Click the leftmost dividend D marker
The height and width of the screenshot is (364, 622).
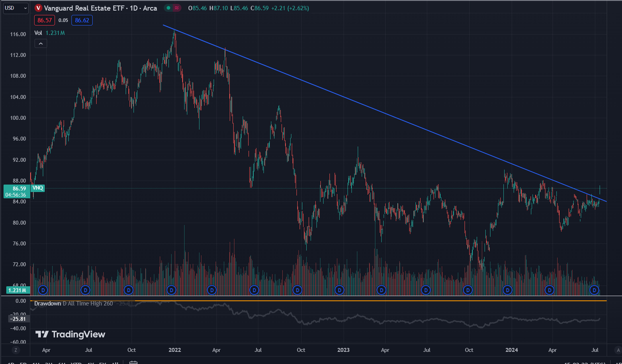pos(43,290)
